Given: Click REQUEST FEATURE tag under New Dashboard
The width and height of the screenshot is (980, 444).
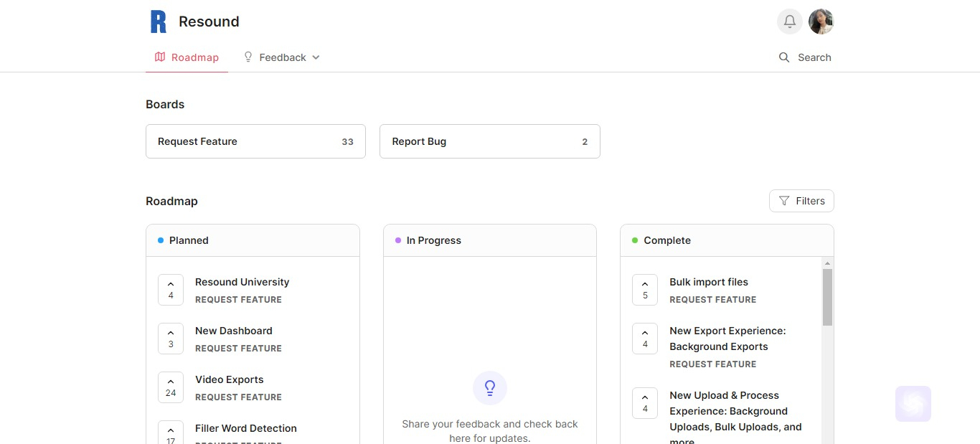Looking at the screenshot, I should click(238, 349).
